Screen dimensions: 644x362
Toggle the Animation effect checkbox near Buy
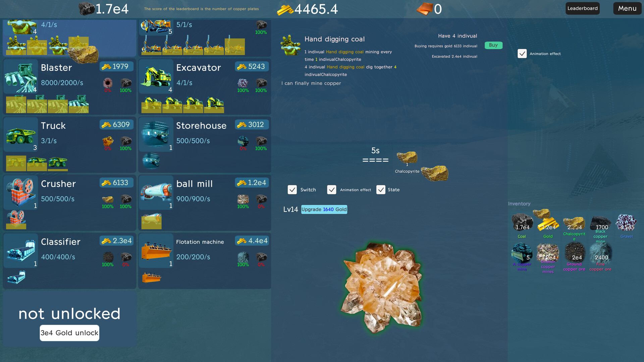click(522, 54)
